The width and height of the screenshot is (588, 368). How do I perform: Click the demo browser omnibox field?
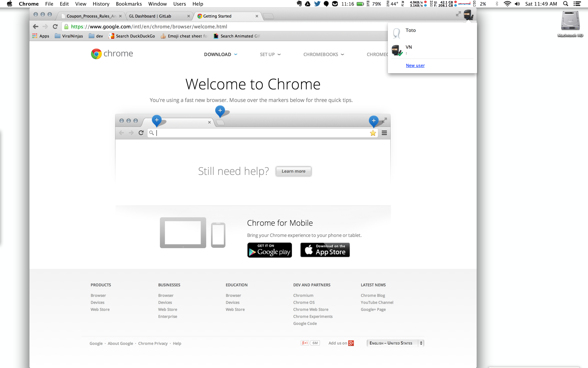[262, 133]
